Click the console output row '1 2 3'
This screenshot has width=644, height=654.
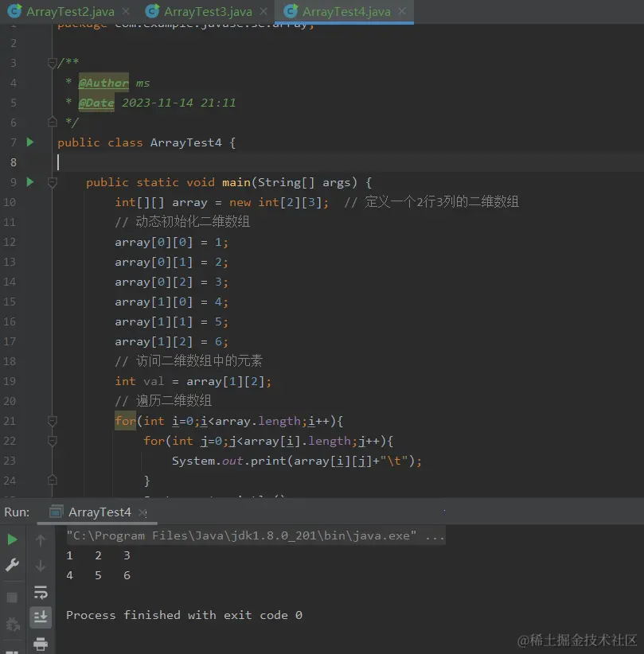(x=98, y=555)
